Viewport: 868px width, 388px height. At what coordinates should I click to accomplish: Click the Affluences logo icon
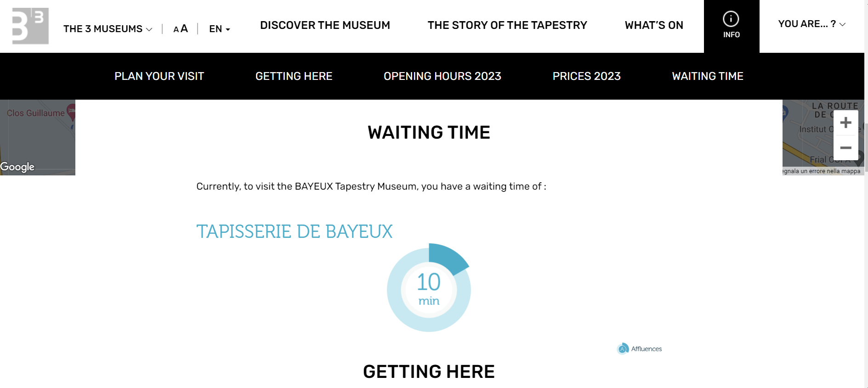point(623,349)
